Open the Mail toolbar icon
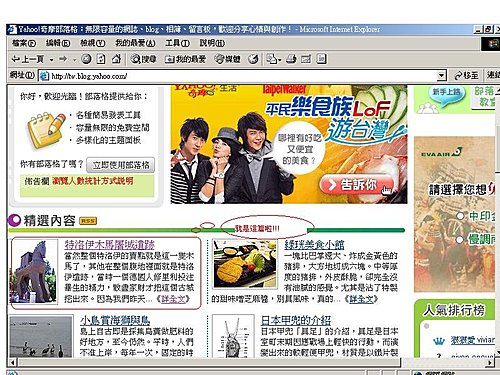This screenshot has width=500, height=375. [x=272, y=59]
